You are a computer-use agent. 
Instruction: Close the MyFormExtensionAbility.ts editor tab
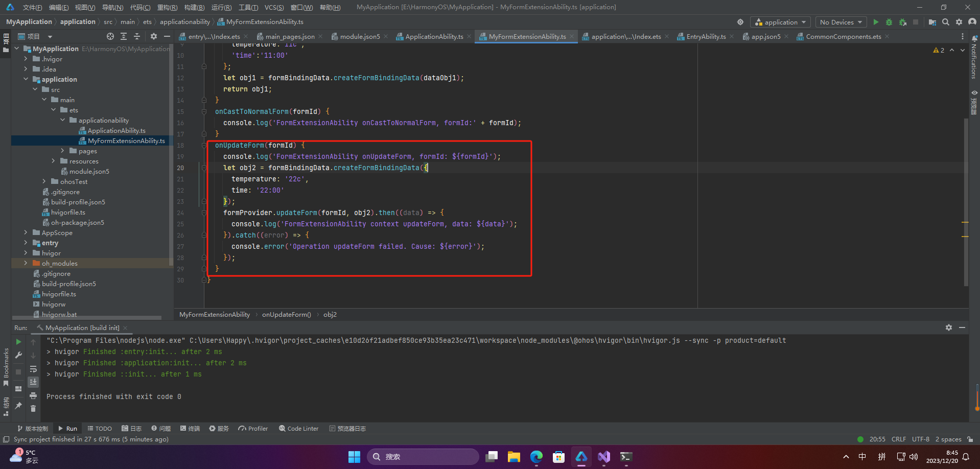572,36
